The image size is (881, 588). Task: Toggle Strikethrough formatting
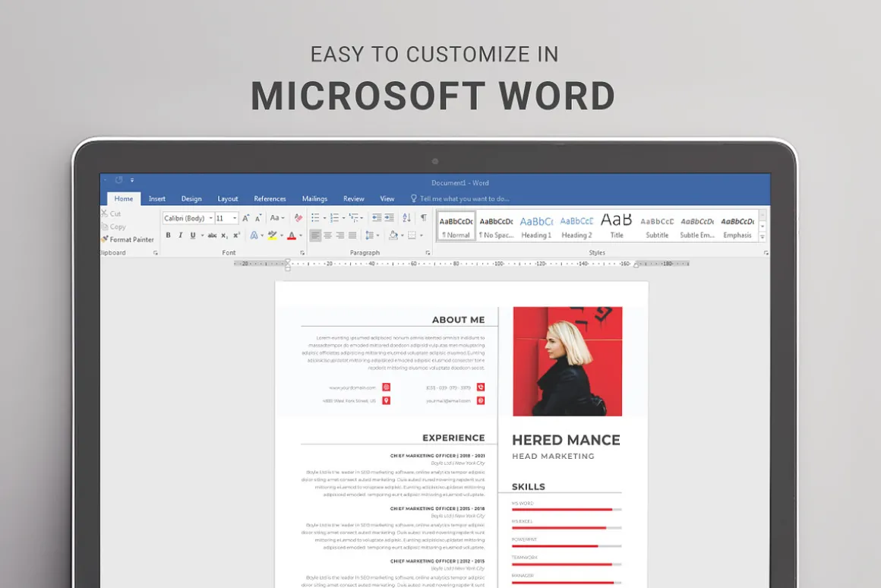tap(212, 236)
